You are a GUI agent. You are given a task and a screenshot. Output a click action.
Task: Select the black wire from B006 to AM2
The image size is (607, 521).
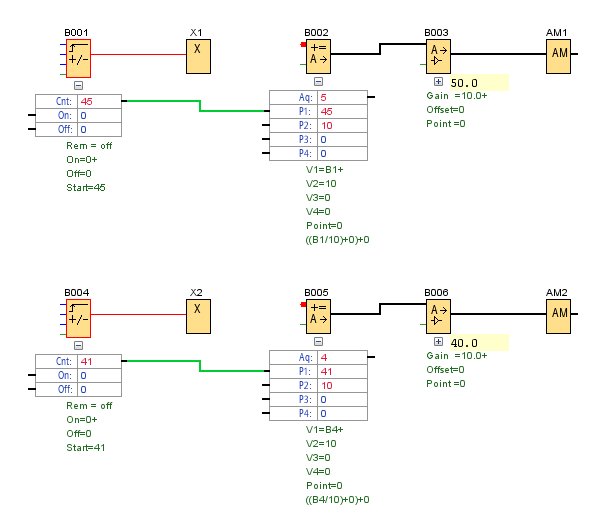[x=498, y=314]
